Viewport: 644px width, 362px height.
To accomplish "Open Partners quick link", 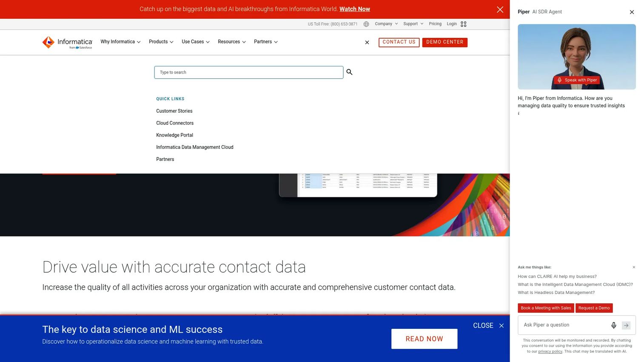I will [165, 159].
